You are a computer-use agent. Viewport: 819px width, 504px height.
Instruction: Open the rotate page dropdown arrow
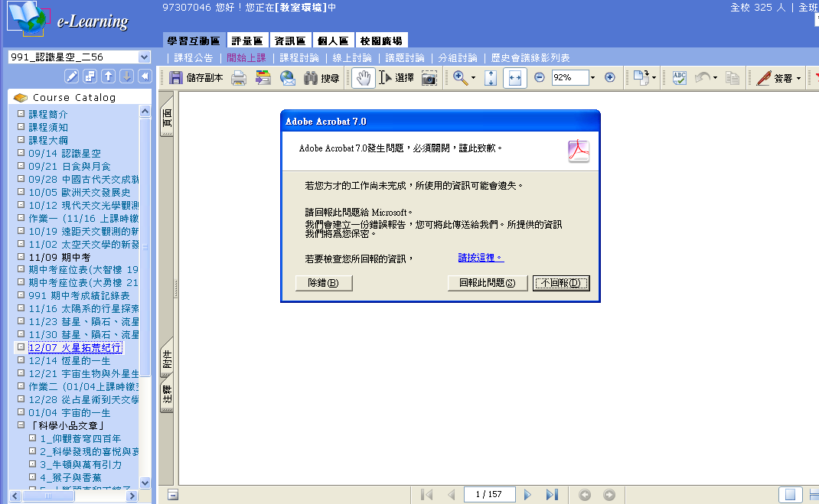(x=654, y=78)
